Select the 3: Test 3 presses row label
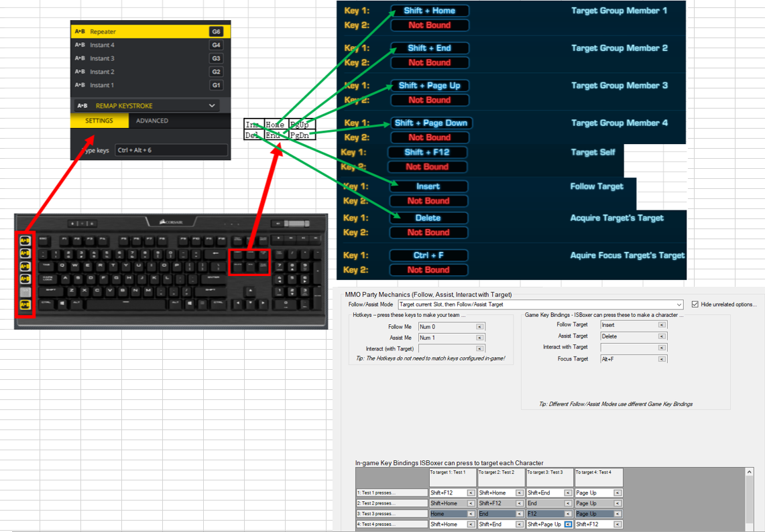This screenshot has height=532, width=765. [392, 514]
